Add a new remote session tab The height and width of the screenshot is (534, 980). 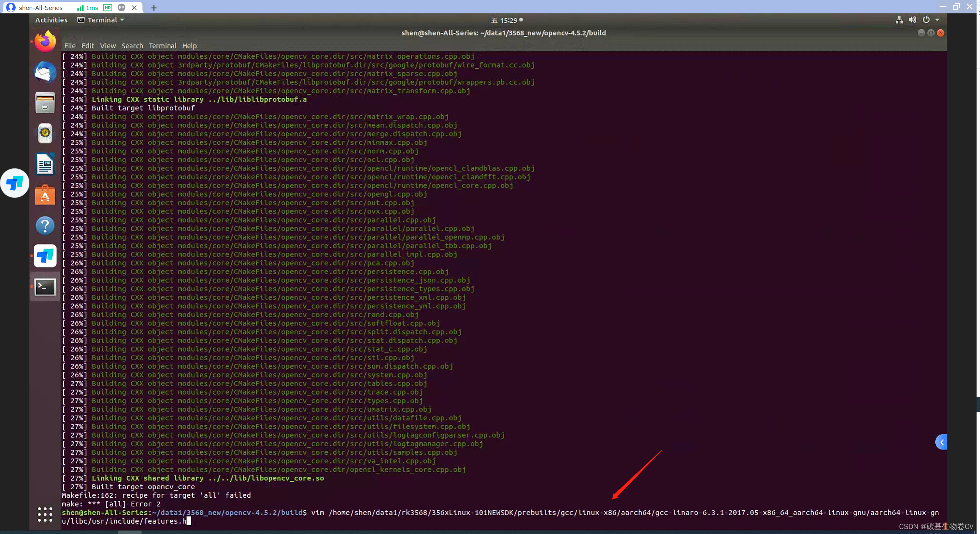pos(154,8)
